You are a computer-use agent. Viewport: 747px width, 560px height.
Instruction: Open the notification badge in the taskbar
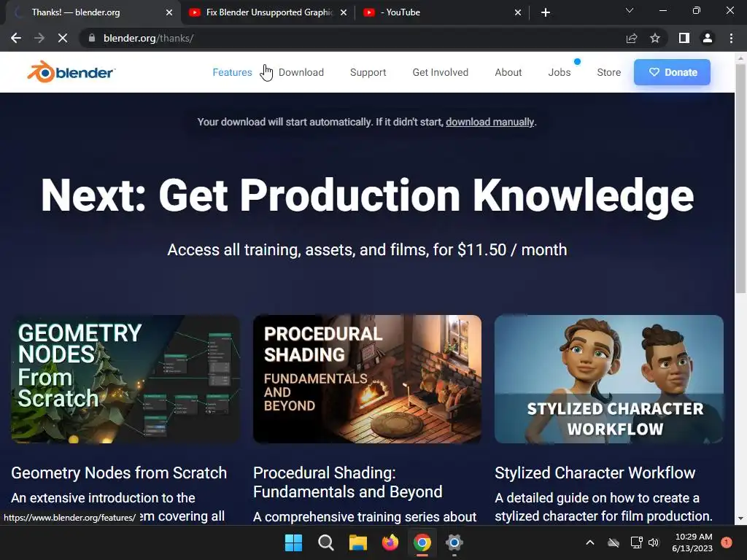click(x=727, y=542)
